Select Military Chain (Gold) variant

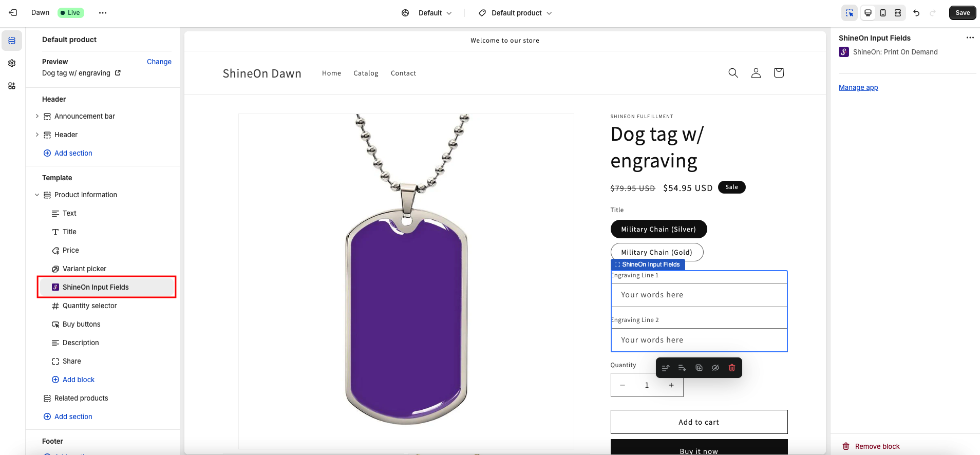point(657,252)
